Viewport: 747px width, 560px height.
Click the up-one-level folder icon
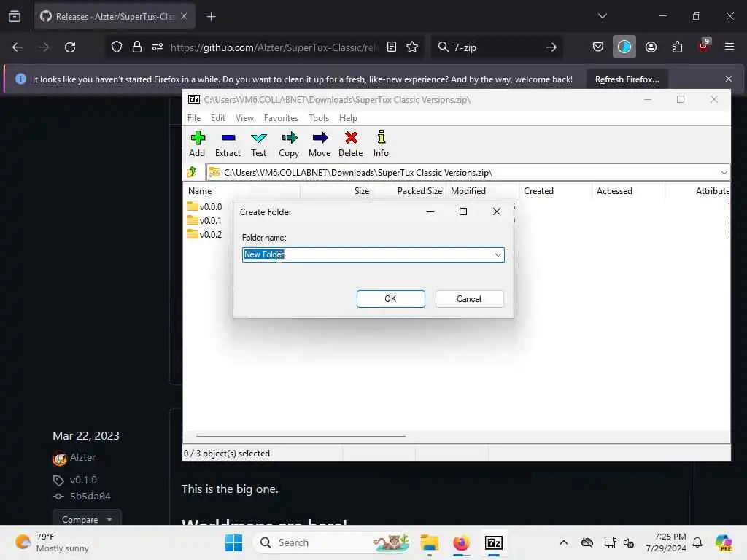pos(193,172)
